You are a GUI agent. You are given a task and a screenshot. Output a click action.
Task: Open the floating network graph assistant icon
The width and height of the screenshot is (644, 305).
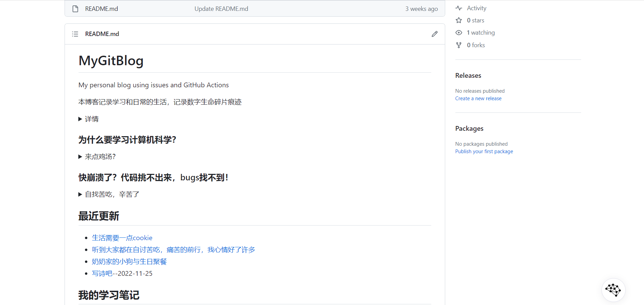pos(613,290)
